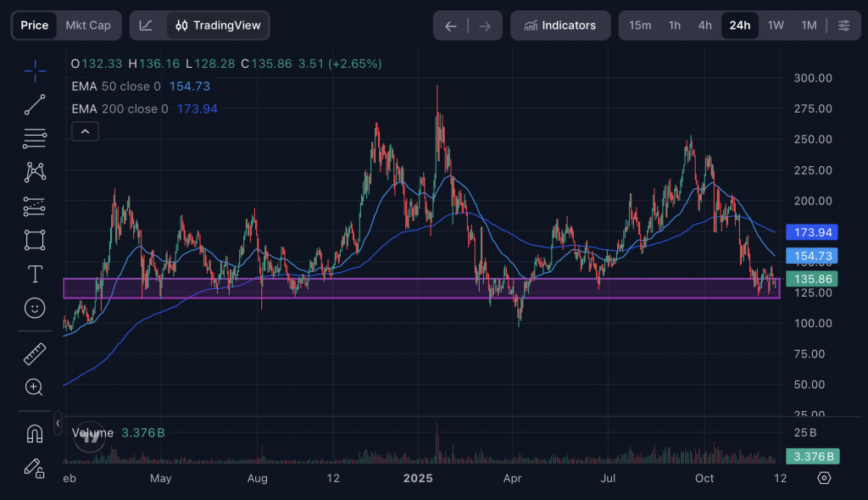Expand the left toolbar side arrow
The image size is (868, 500).
58,422
